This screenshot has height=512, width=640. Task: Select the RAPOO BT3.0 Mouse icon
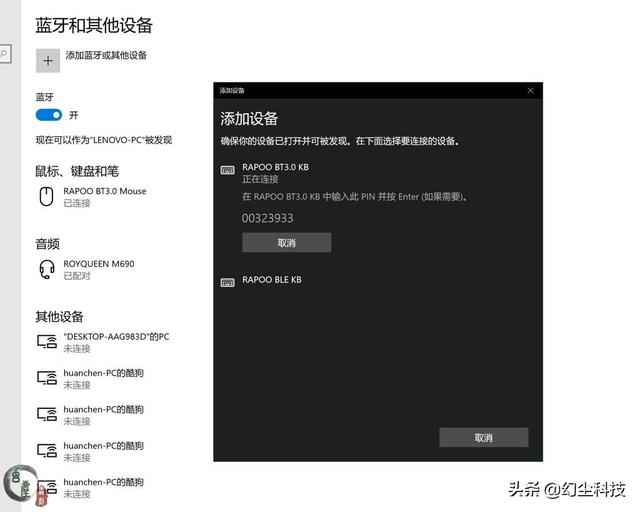pos(46,196)
